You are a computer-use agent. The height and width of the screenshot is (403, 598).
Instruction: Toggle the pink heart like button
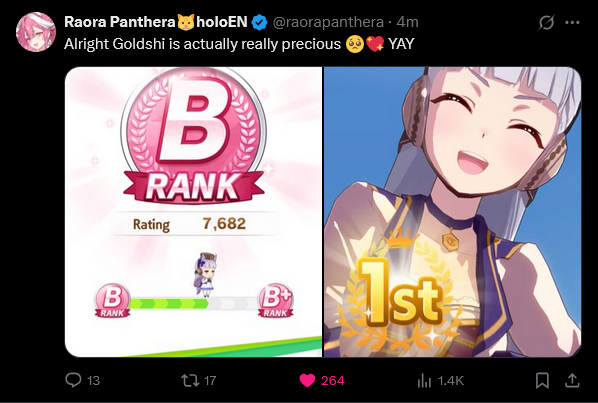[x=307, y=380]
